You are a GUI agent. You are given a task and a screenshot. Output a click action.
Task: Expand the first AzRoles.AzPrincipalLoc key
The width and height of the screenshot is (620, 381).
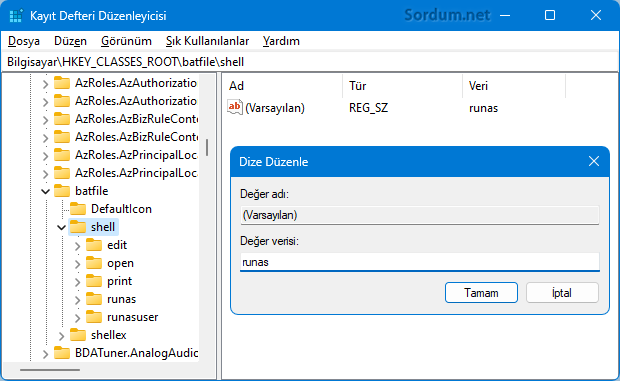[x=45, y=156]
